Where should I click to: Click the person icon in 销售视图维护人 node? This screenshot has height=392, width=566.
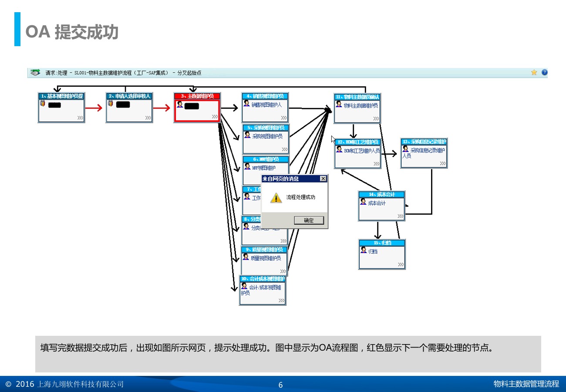coord(246,104)
